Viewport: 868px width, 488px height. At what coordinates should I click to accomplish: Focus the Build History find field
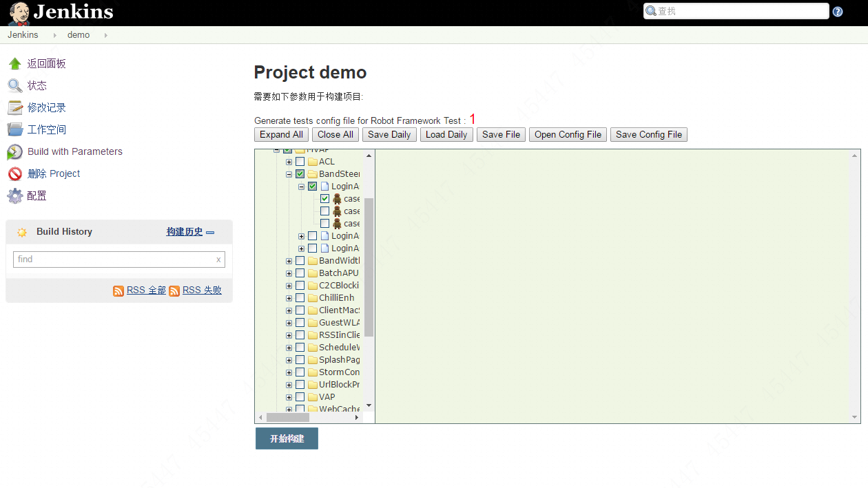119,259
